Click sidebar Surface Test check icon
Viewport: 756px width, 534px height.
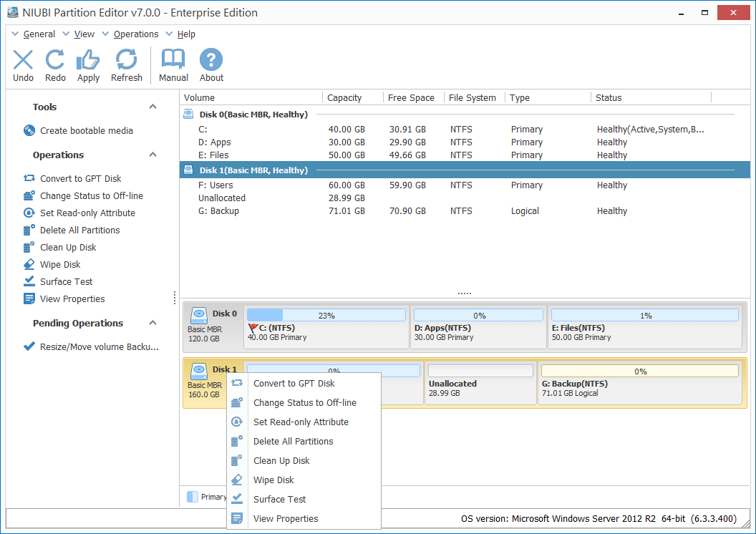(29, 281)
